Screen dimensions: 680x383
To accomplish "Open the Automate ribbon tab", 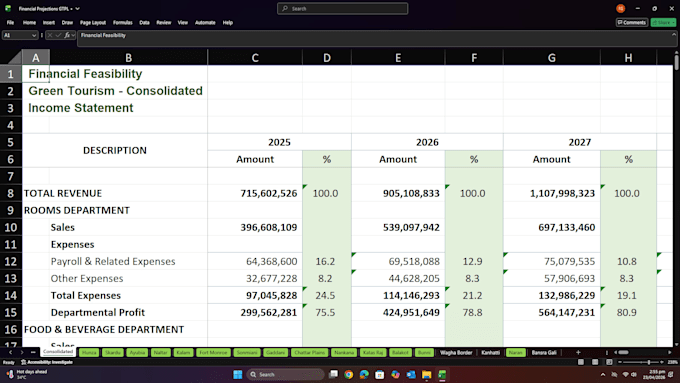I will 205,23.
